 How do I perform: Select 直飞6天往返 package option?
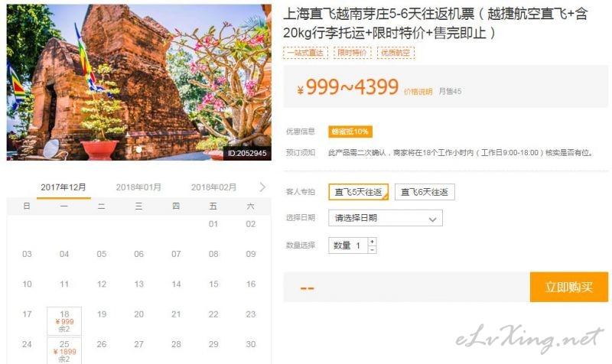click(x=425, y=192)
